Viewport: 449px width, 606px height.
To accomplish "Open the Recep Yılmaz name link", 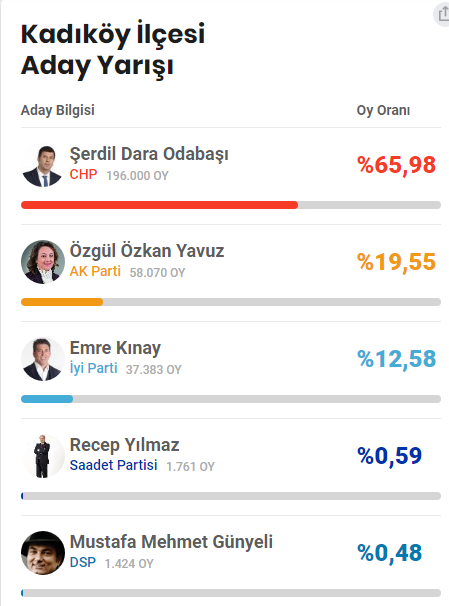I will point(124,445).
